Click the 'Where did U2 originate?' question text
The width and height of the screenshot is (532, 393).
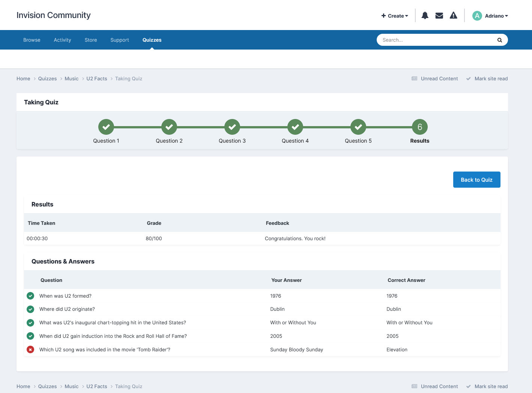67,309
